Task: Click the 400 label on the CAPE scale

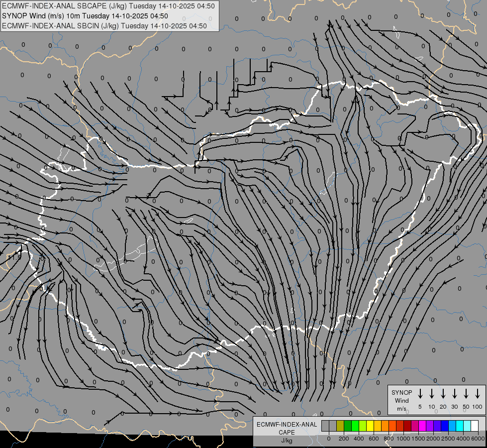Action: 359,439
